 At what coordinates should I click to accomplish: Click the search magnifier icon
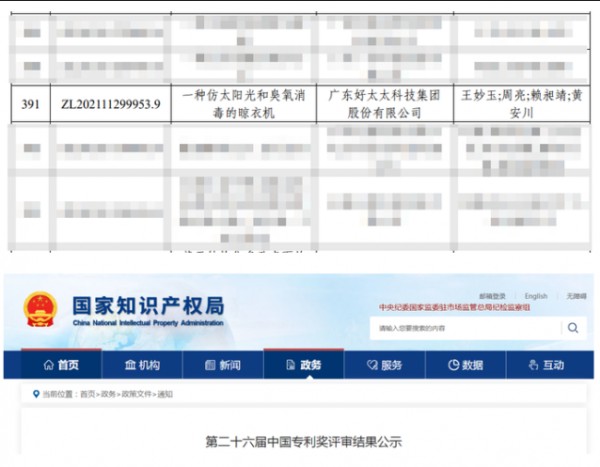tap(573, 328)
